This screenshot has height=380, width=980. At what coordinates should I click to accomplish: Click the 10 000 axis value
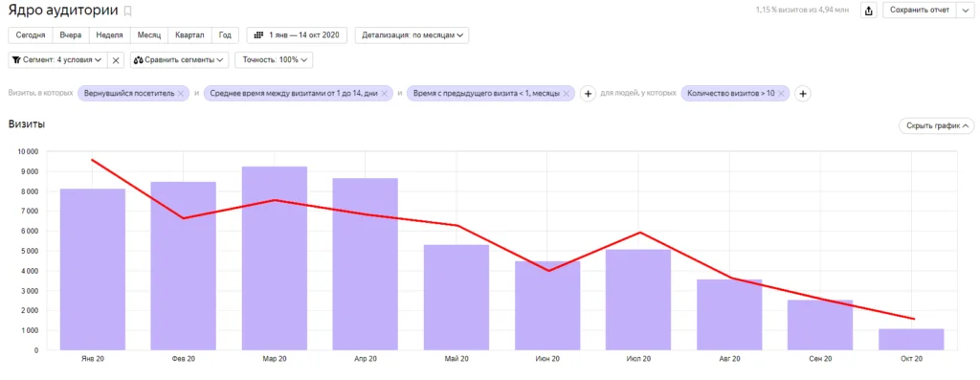click(x=28, y=152)
